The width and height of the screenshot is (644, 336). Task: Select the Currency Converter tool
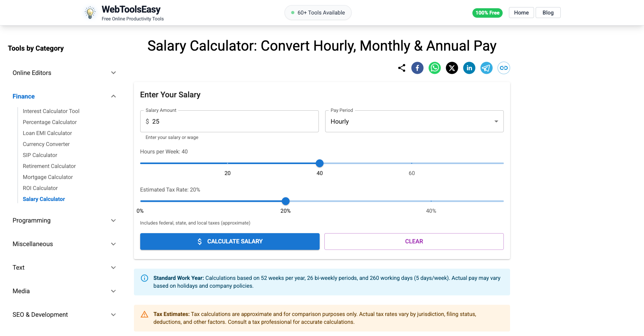pos(46,144)
